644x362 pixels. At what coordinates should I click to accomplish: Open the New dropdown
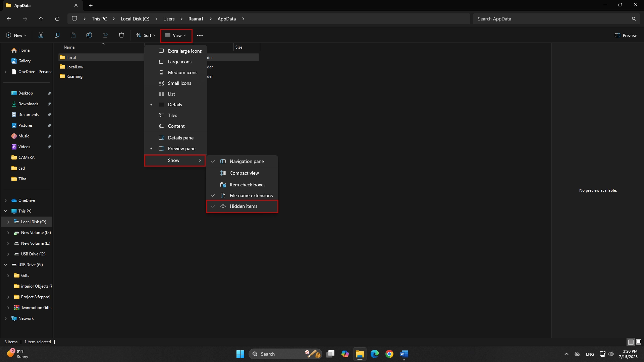point(16,35)
